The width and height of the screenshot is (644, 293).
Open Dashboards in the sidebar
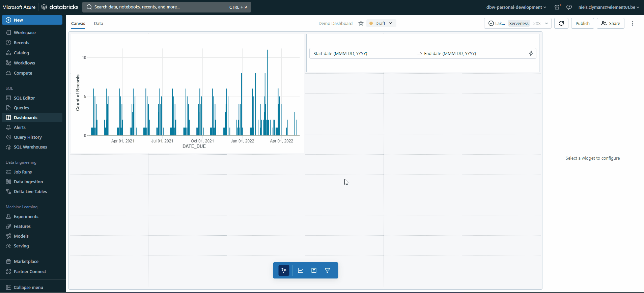pos(32,117)
